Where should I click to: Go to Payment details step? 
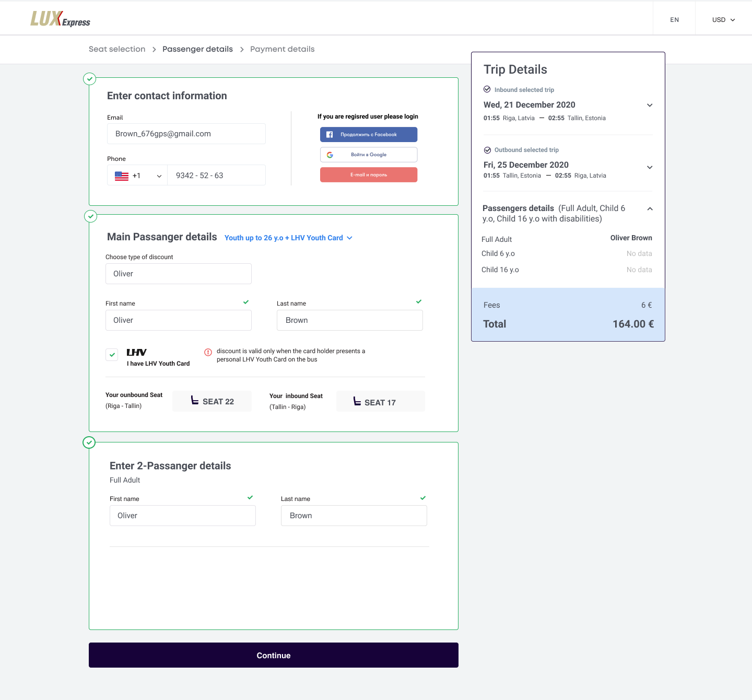pos(283,49)
